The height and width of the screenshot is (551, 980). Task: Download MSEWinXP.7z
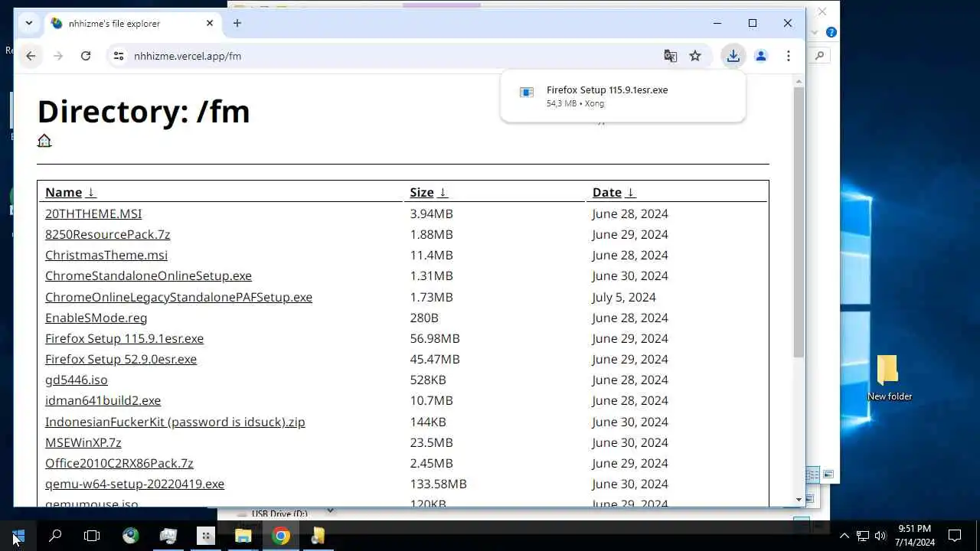point(83,442)
